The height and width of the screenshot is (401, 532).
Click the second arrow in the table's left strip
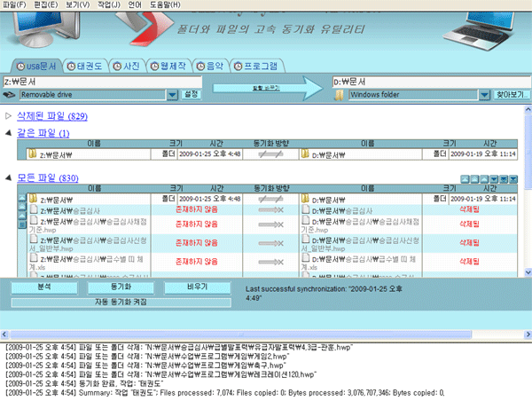coord(22,207)
